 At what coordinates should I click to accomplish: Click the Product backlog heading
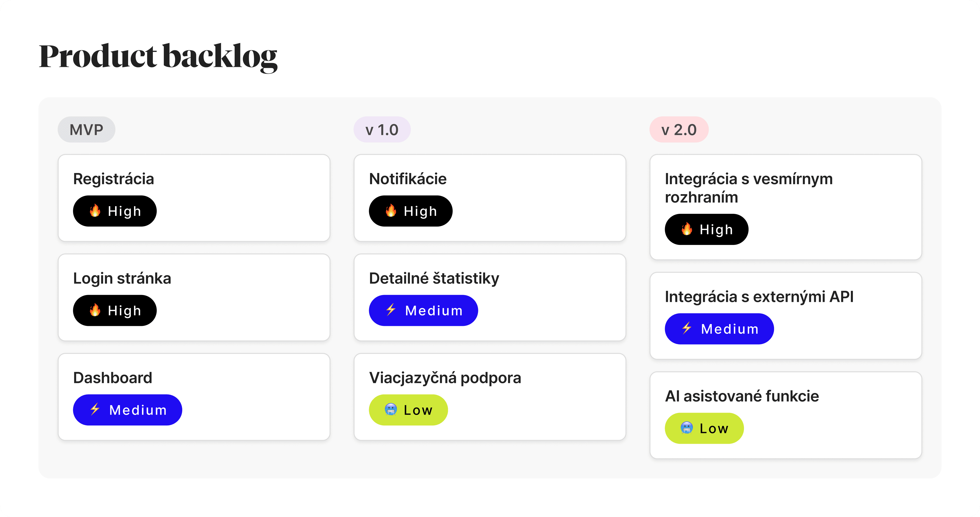click(158, 56)
